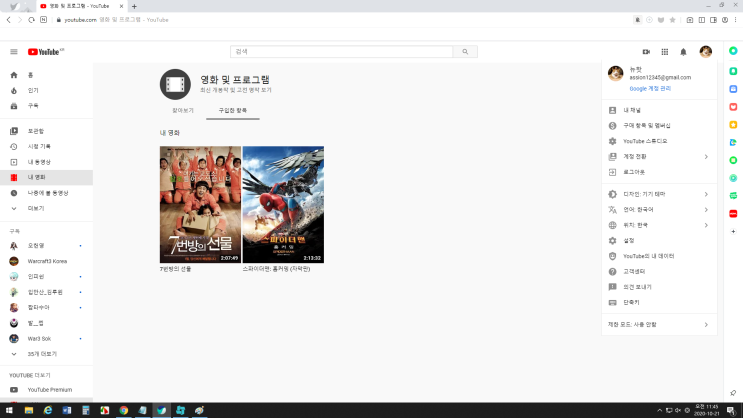Open Send feedback (의견 보내기) item
The width and height of the screenshot is (743, 418).
(x=659, y=287)
